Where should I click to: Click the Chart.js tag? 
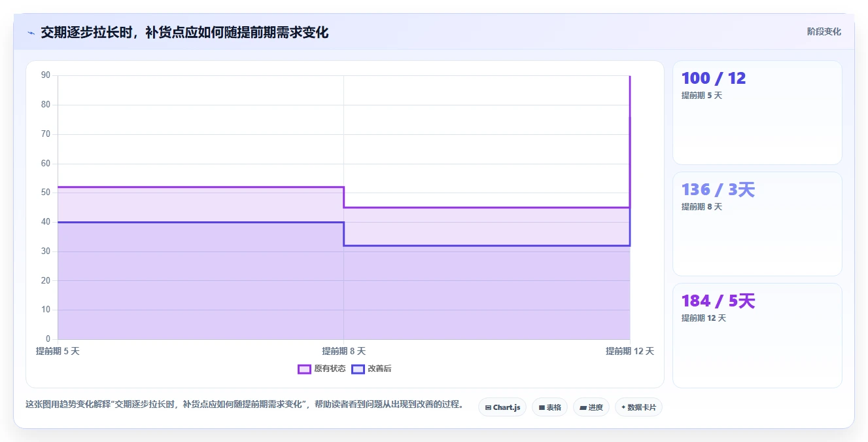[x=502, y=407]
